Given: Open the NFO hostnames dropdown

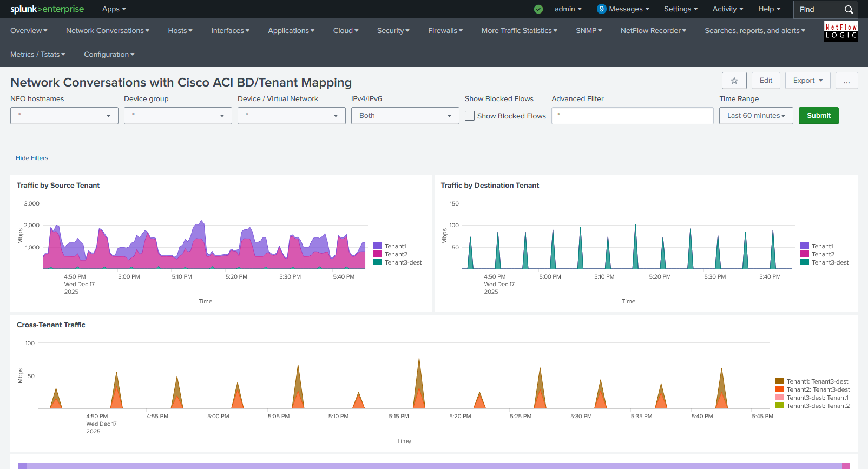Looking at the screenshot, I should [x=64, y=116].
